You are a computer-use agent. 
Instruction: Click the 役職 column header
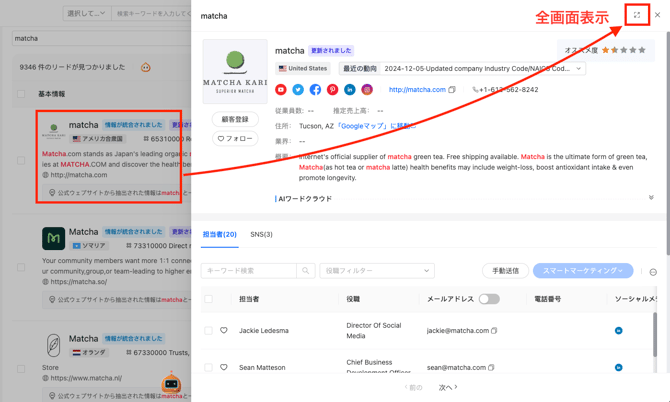(x=353, y=299)
